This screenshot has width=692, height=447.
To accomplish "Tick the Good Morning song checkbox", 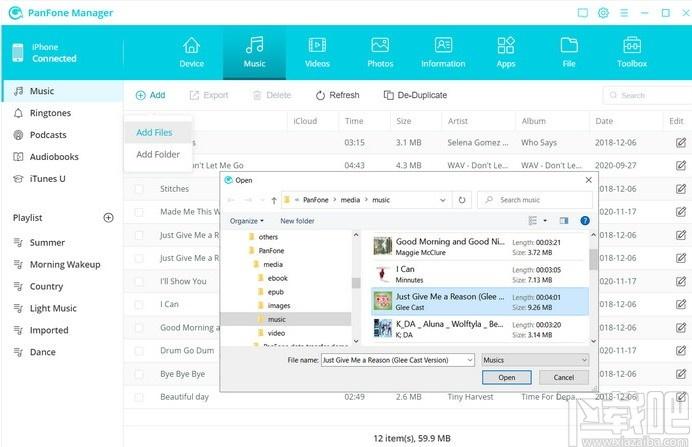I will (139, 328).
